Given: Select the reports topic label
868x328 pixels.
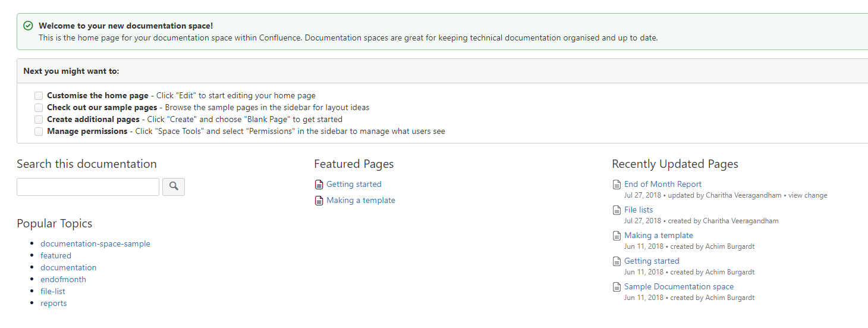Looking at the screenshot, I should (x=54, y=304).
